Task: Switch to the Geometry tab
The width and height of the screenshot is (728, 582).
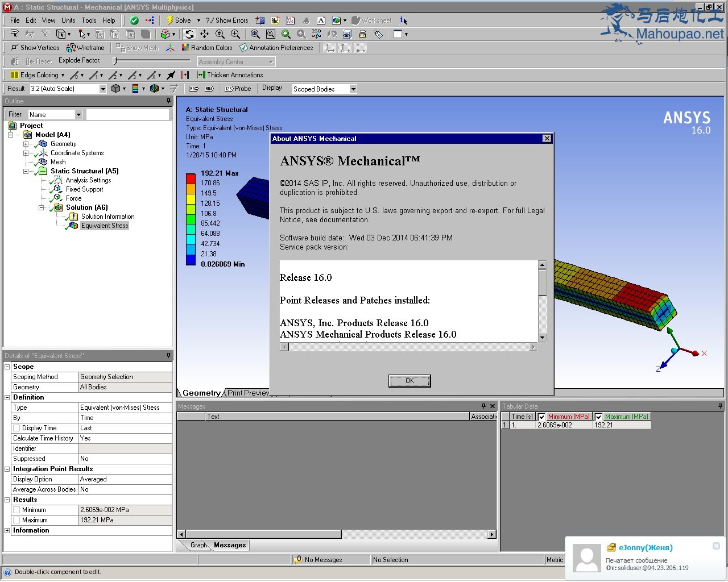Action: [201, 393]
